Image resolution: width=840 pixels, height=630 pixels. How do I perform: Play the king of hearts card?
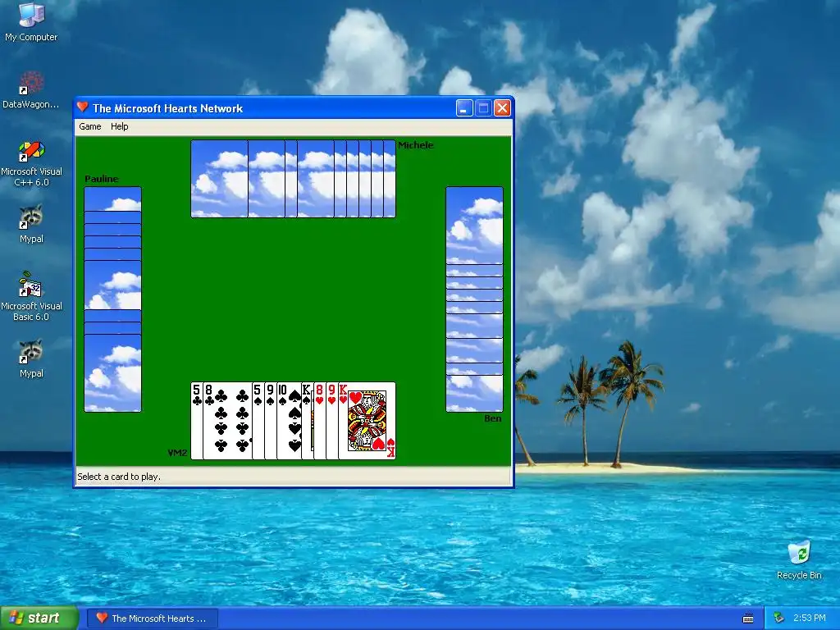(x=367, y=421)
